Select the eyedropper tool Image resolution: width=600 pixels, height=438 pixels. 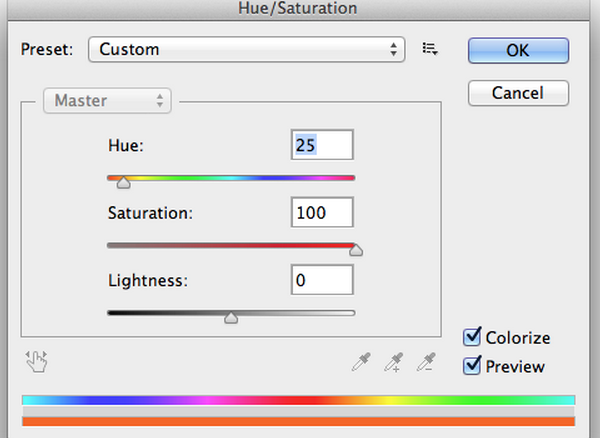coord(361,362)
